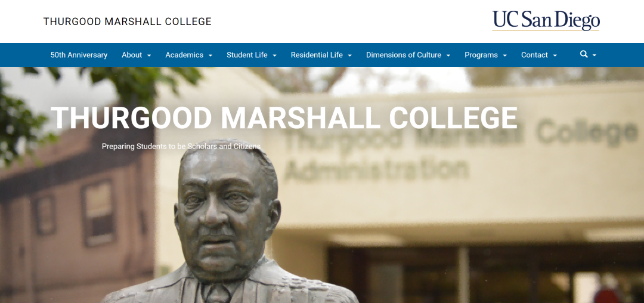This screenshot has height=303, width=644.
Task: Expand the caret next to search icon
Action: coord(594,55)
